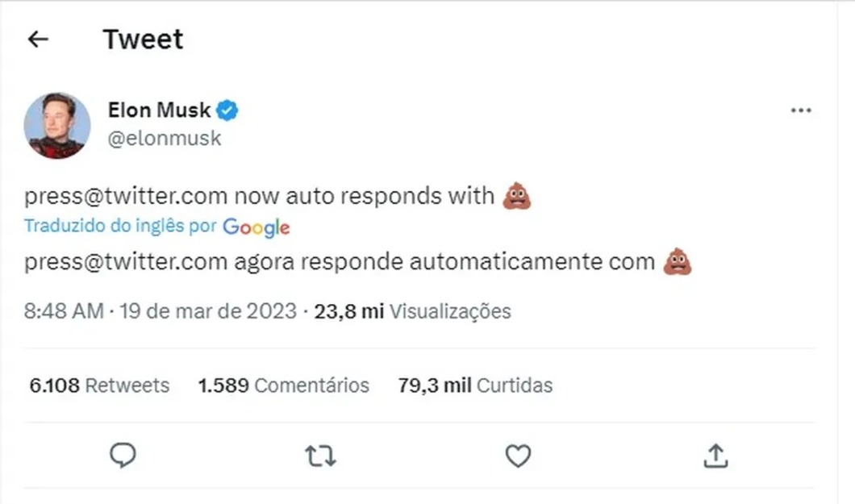Open Elon Musk's profile picture
This screenshot has width=855, height=504.
coord(56,125)
